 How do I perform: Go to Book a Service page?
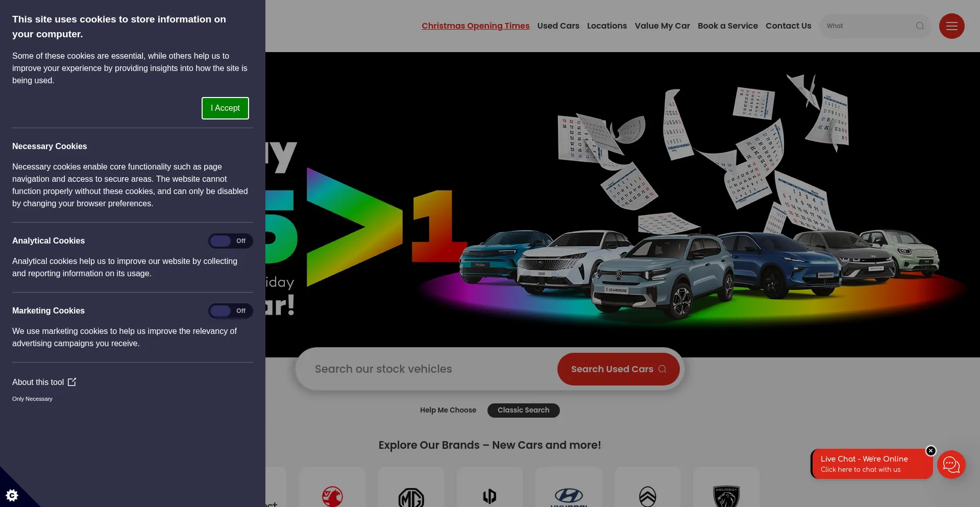click(727, 26)
